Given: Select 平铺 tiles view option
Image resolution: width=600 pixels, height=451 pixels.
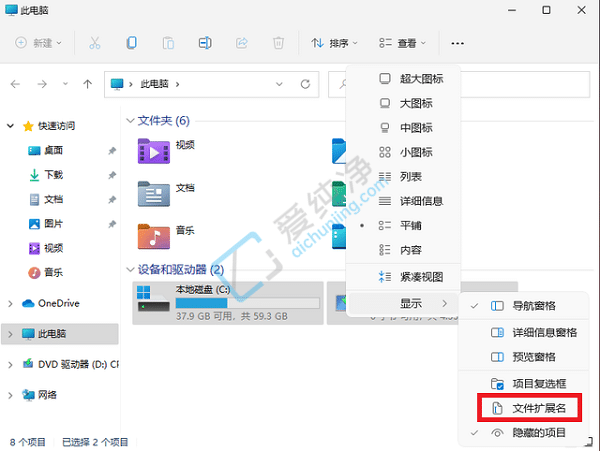Looking at the screenshot, I should (403, 226).
